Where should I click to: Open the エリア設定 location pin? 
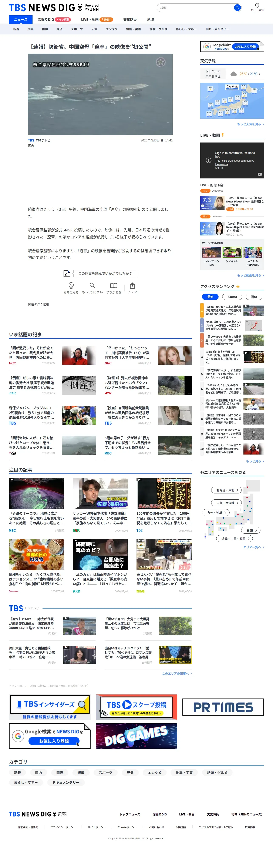[257, 7]
